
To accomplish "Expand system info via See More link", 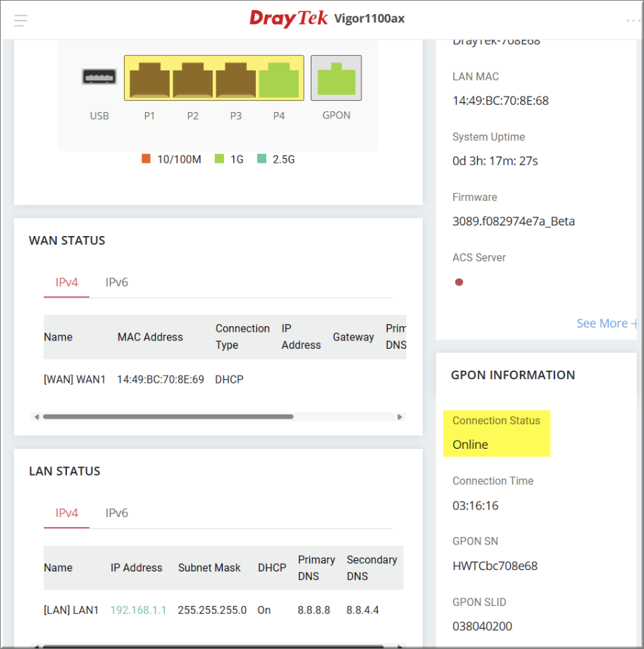I will [607, 323].
